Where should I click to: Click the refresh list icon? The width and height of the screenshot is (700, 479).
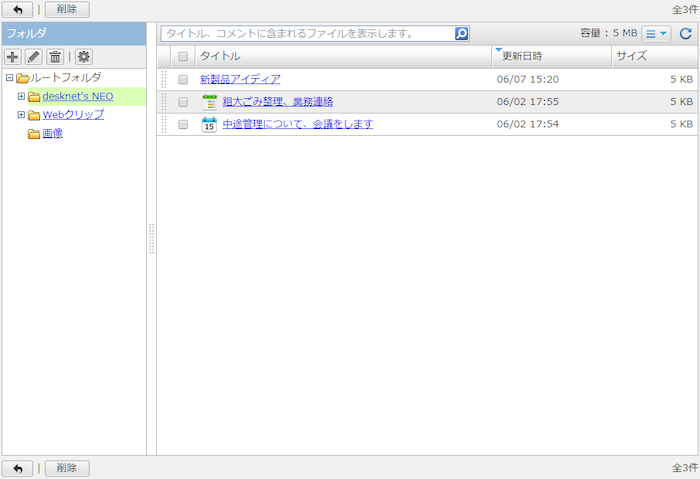[x=685, y=33]
